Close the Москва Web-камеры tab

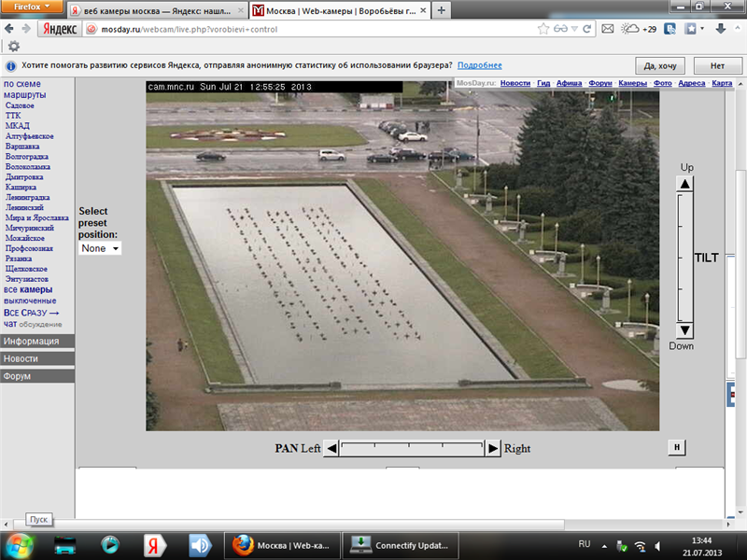tap(423, 10)
